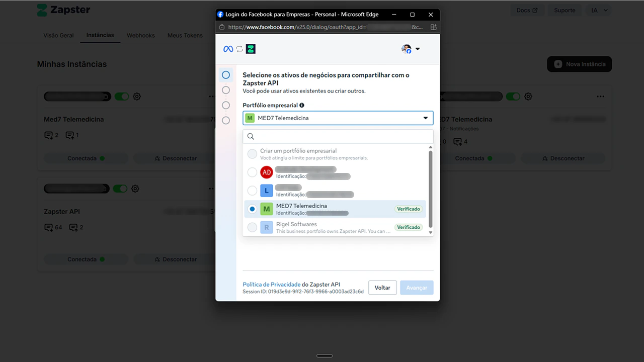Click the Meta logo in the dialog header

pyautogui.click(x=228, y=49)
